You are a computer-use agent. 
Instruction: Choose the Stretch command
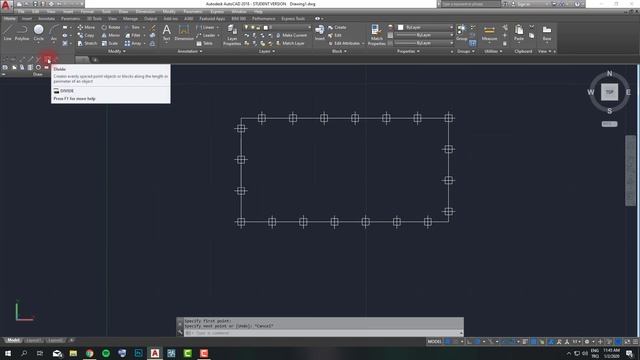[x=87, y=43]
